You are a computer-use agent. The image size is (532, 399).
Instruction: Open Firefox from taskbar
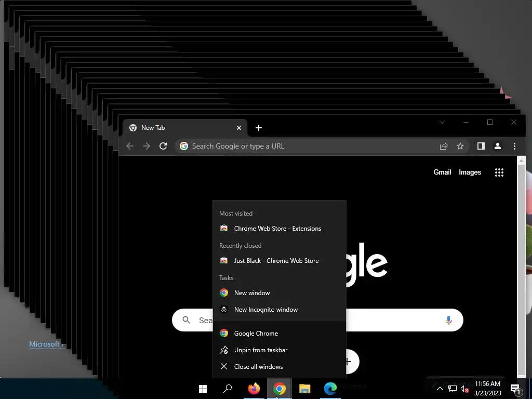click(254, 389)
